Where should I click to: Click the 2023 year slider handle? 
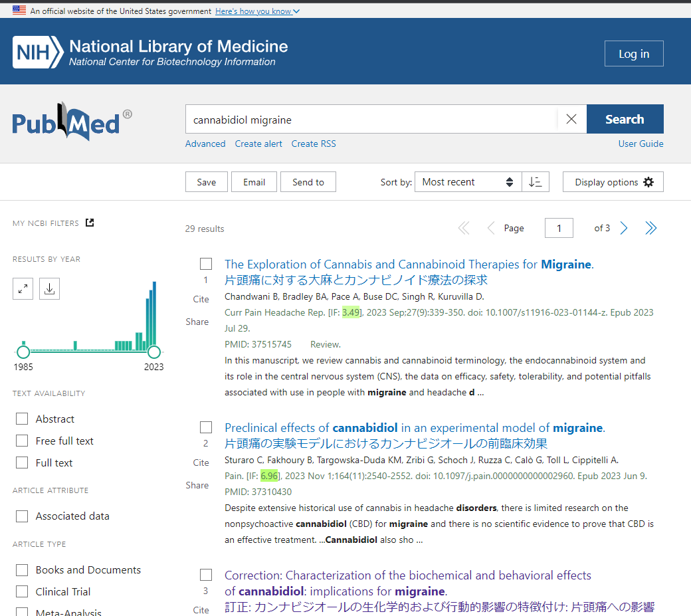153,352
